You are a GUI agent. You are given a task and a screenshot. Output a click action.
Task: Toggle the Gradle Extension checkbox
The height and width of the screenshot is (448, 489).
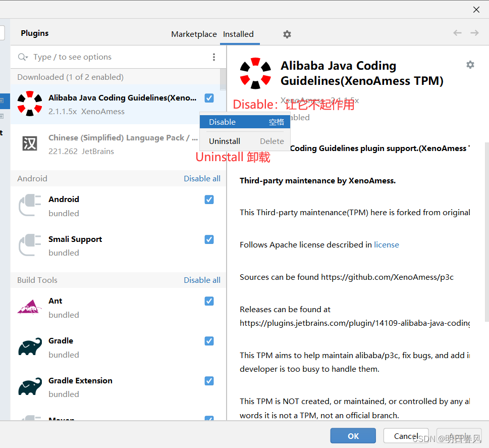click(209, 381)
